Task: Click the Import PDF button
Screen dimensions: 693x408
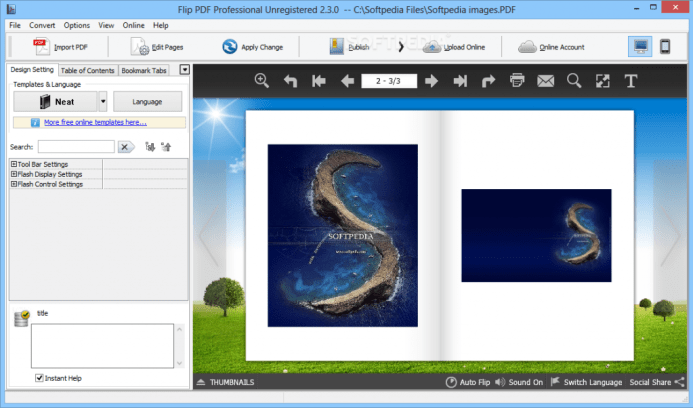Action: pos(60,46)
